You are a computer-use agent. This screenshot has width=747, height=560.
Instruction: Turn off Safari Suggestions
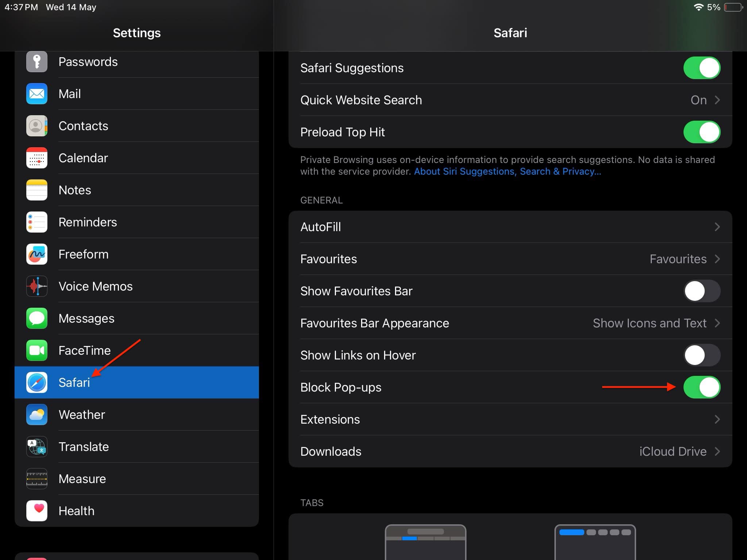tap(702, 67)
